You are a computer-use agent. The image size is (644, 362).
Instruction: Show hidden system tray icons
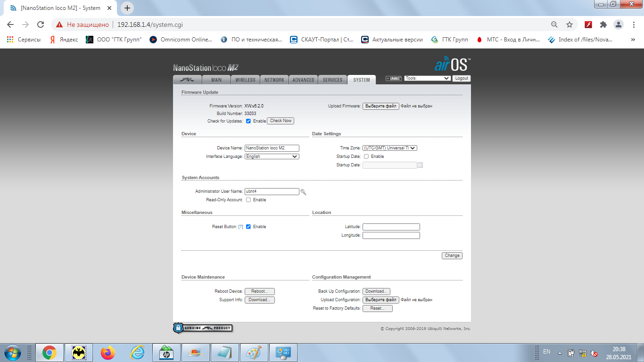[560, 353]
